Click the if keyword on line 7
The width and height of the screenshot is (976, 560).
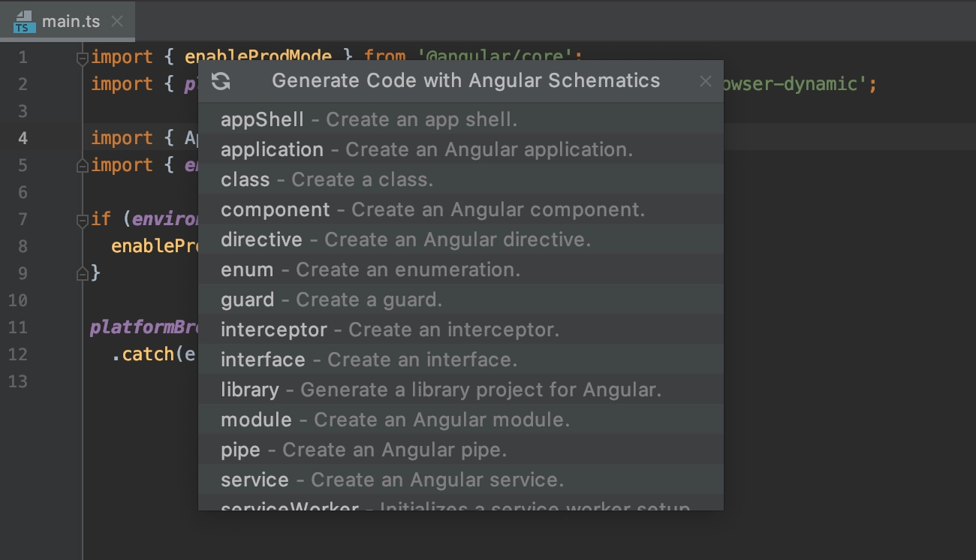pyautogui.click(x=101, y=219)
